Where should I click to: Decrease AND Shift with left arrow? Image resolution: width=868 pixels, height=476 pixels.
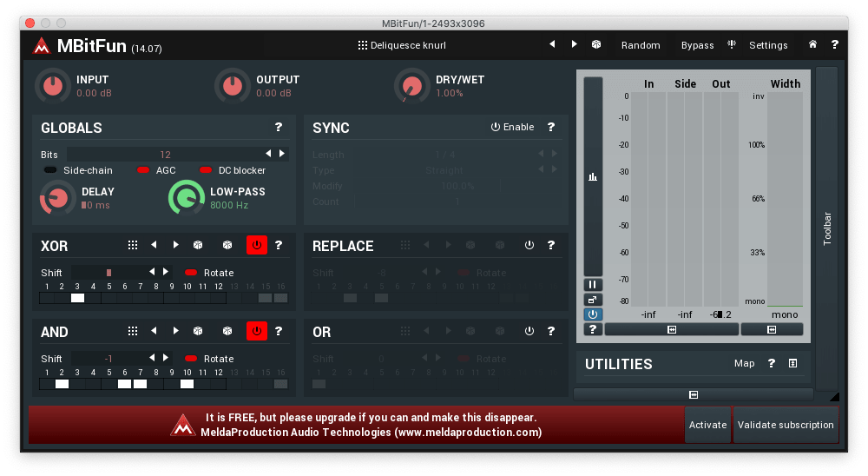[152, 357]
